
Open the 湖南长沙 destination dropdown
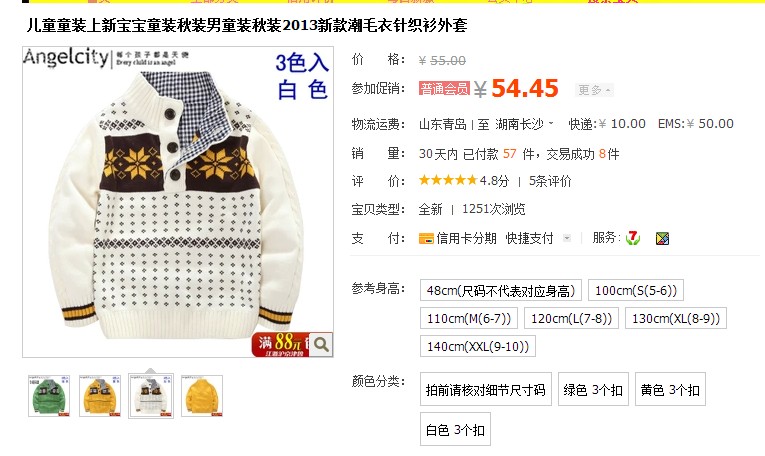click(x=524, y=124)
